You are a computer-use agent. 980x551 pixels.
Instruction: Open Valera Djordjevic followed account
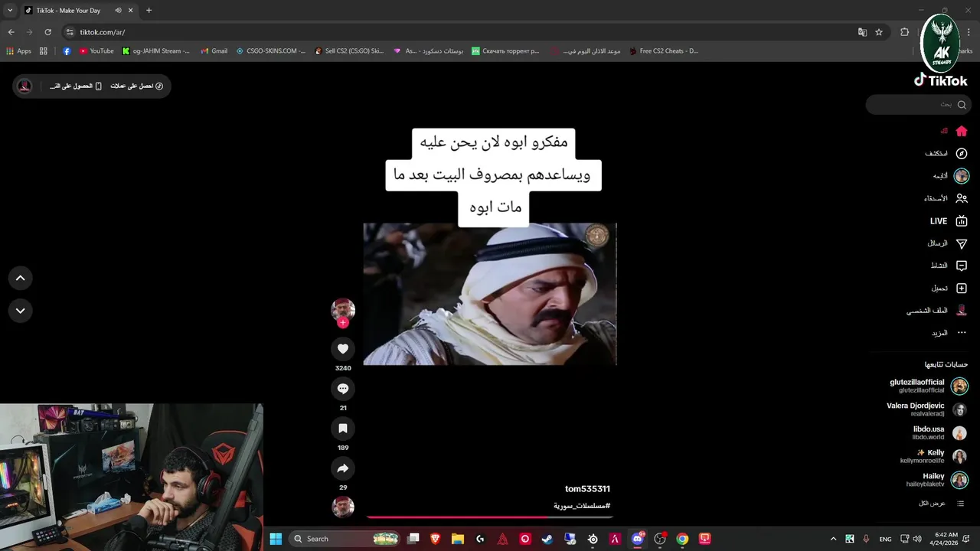click(926, 409)
